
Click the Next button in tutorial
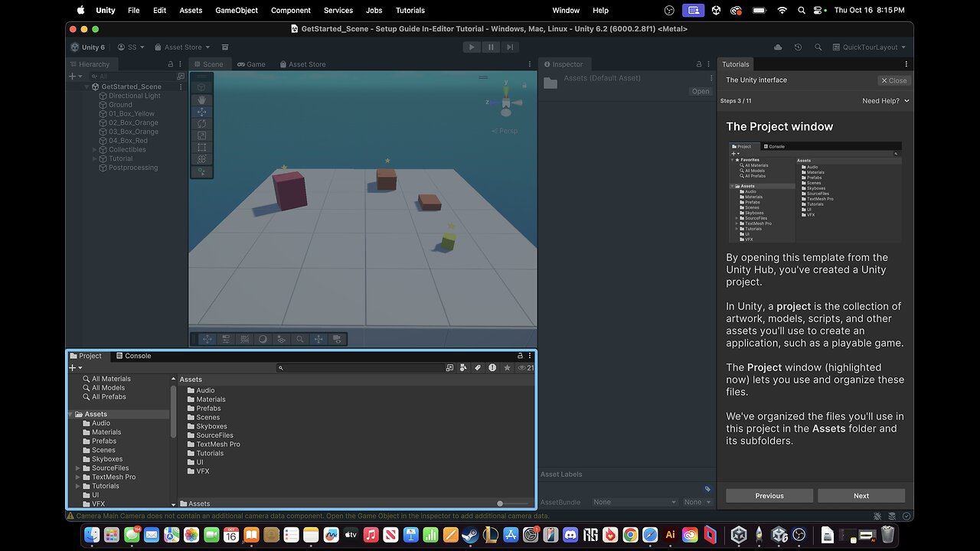click(x=861, y=496)
